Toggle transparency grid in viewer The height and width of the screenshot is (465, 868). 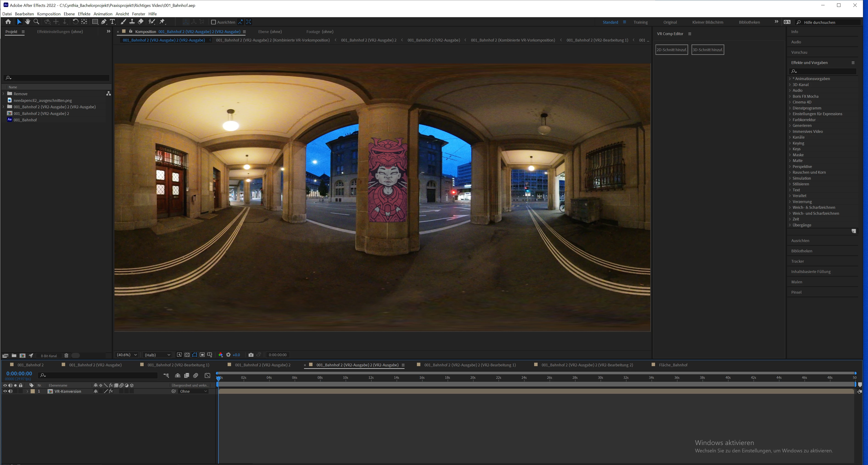[x=187, y=355]
